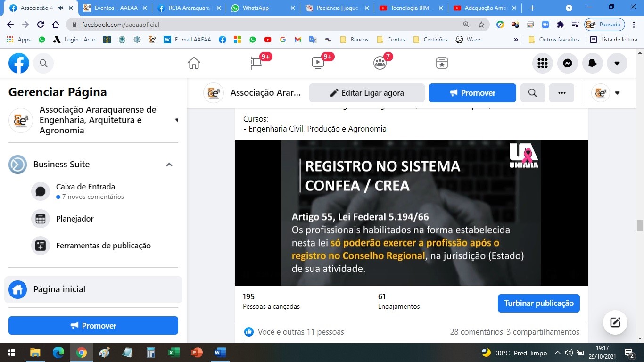Screen dimensions: 644x362
Task: Click the UNIARA video thumbnail
Action: tap(411, 213)
